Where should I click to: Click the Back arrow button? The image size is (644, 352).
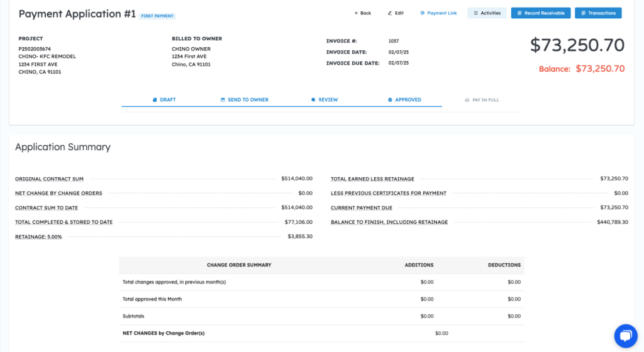(x=363, y=13)
